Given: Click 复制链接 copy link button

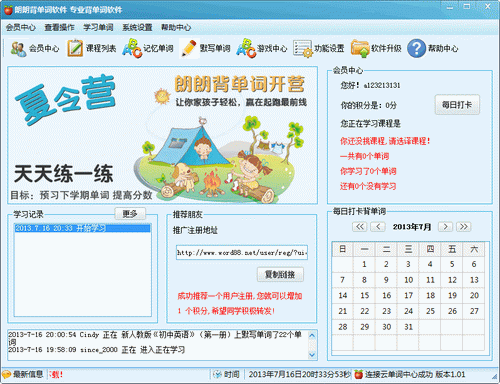Looking at the screenshot, I should (280, 275).
